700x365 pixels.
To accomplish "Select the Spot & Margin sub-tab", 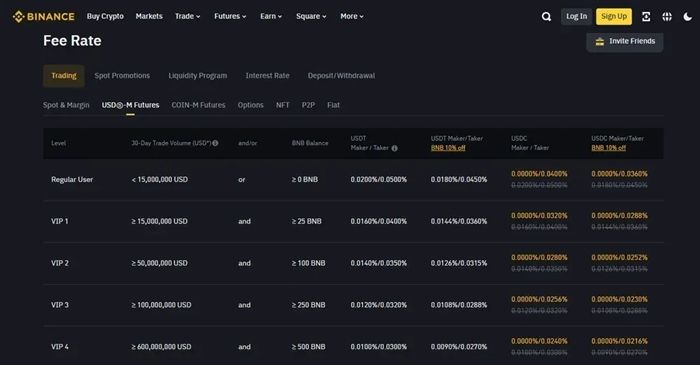I will (x=66, y=105).
